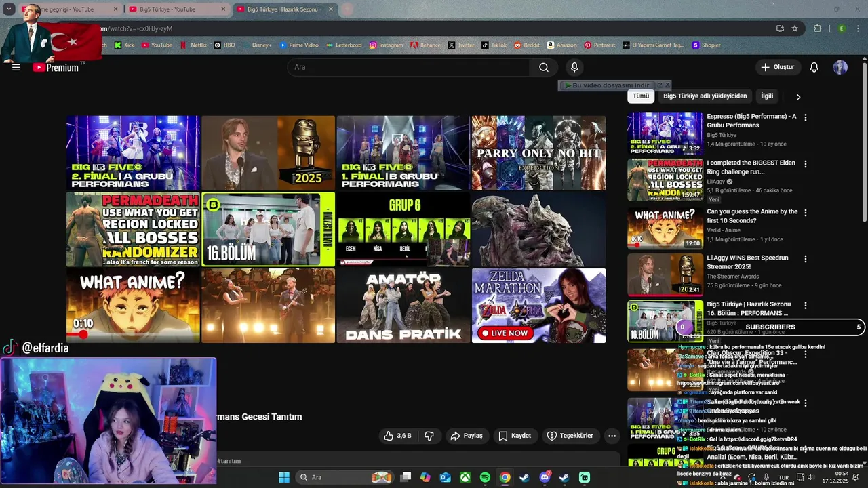Launch Spotify from the taskbar
The width and height of the screenshot is (868, 488).
tap(485, 477)
